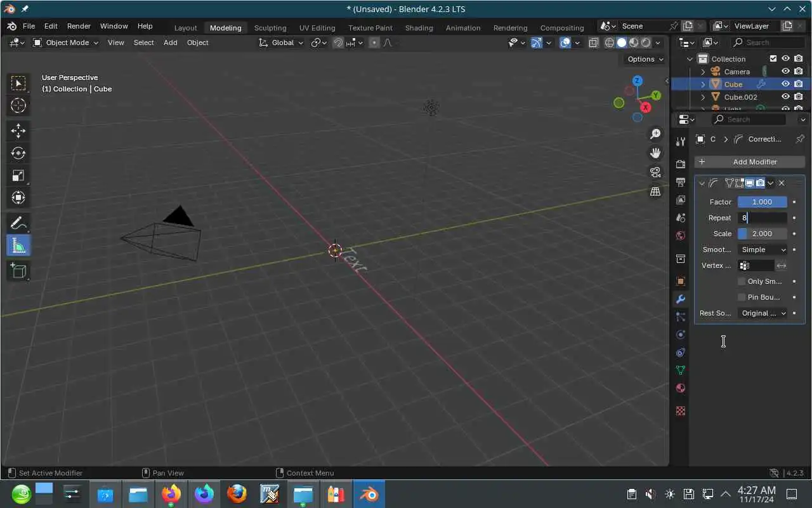This screenshot has width=812, height=508.
Task: Remove the modifier with X button
Action: tap(782, 183)
